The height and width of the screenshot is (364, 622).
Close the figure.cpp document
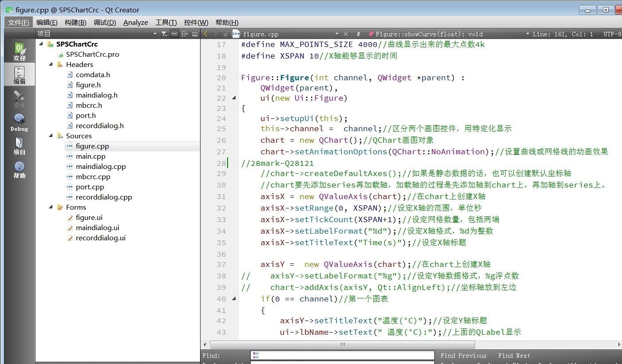click(x=346, y=34)
